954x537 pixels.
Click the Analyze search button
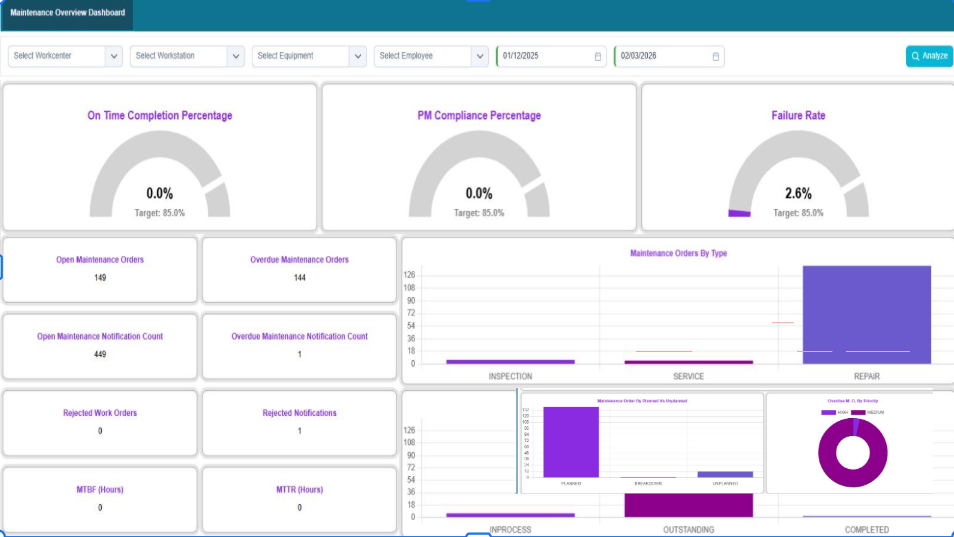929,56
